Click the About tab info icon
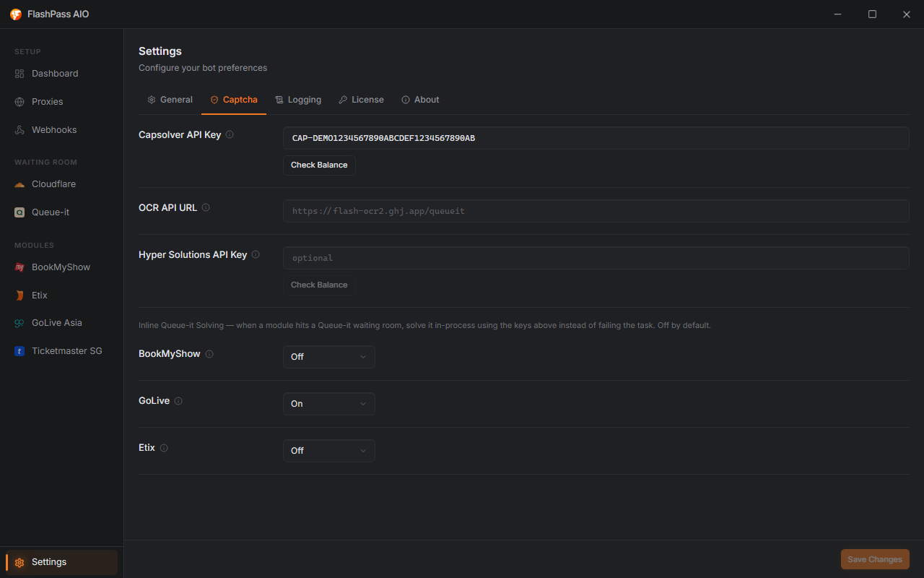The height and width of the screenshot is (578, 924). tap(406, 100)
